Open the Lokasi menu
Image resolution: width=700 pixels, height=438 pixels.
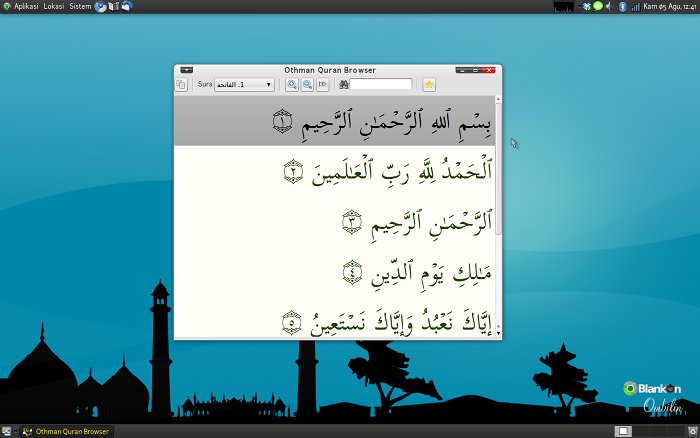[54, 6]
